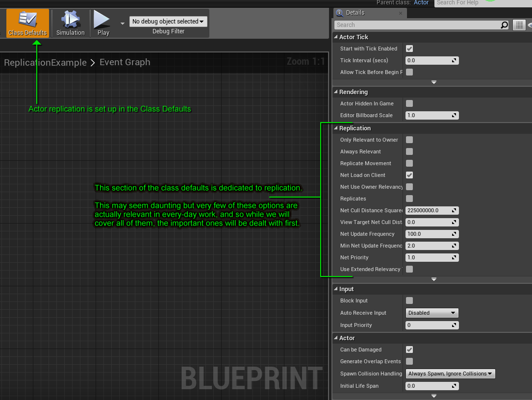Toggle the Replicate Movement checkbox

(409, 163)
